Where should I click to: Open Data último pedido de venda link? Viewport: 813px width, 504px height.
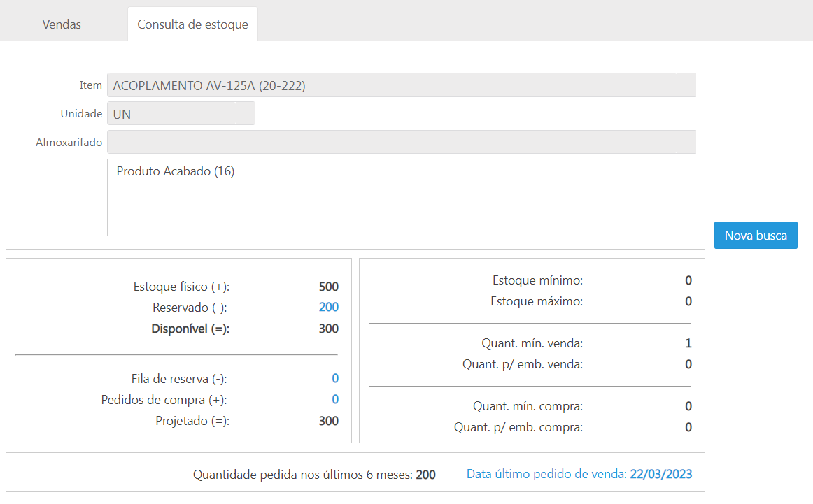point(579,474)
